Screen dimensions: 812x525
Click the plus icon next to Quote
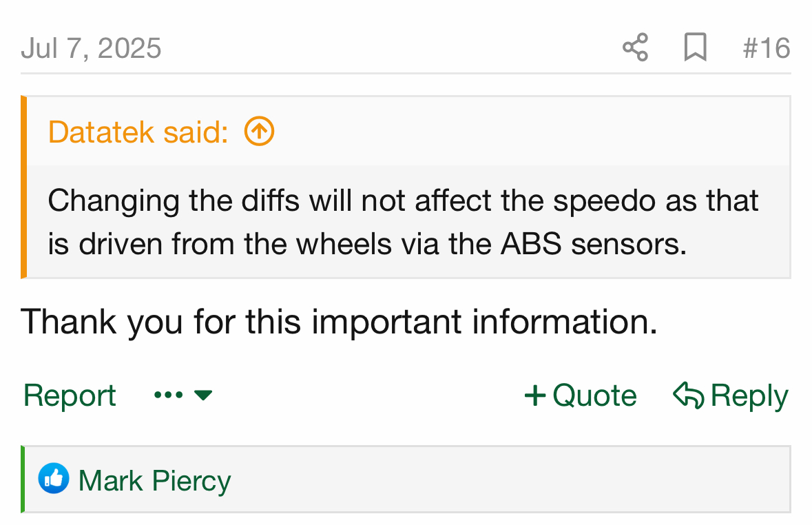pyautogui.click(x=535, y=395)
